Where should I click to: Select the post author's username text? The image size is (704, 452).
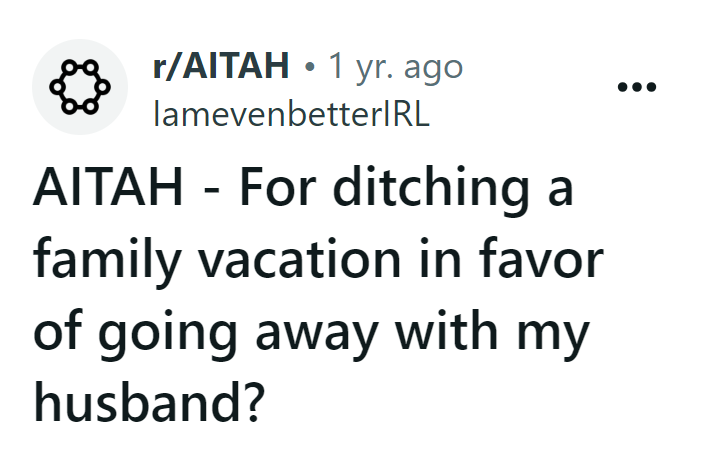pos(290,113)
